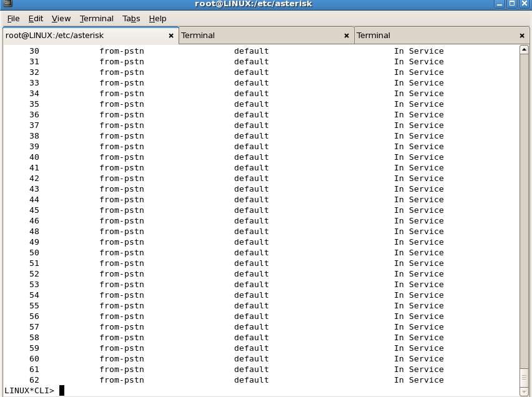532x397 pixels.
Task: Click the scrollbar up arrow
Action: point(525,50)
